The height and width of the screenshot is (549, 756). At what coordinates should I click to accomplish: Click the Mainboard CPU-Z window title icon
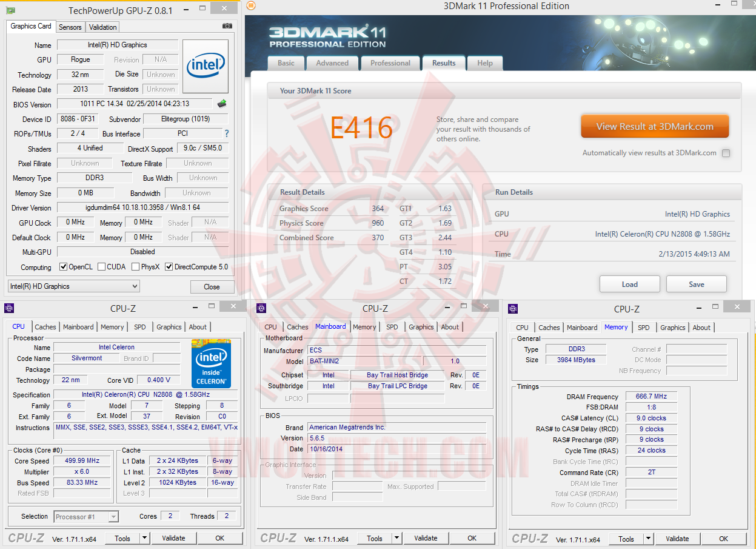(261, 308)
